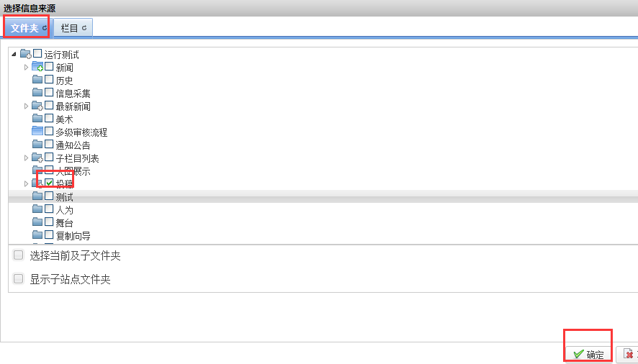Click the cancel button with red X
This screenshot has height=364, width=638.
628,354
